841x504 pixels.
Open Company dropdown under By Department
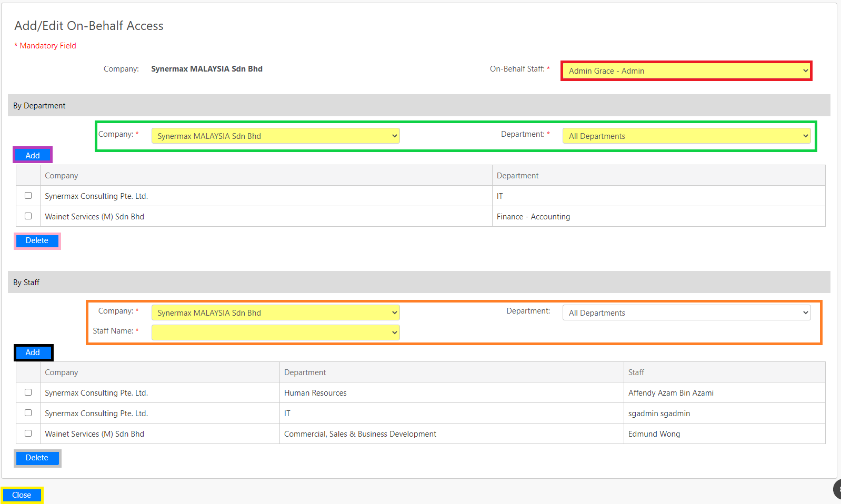coord(275,136)
